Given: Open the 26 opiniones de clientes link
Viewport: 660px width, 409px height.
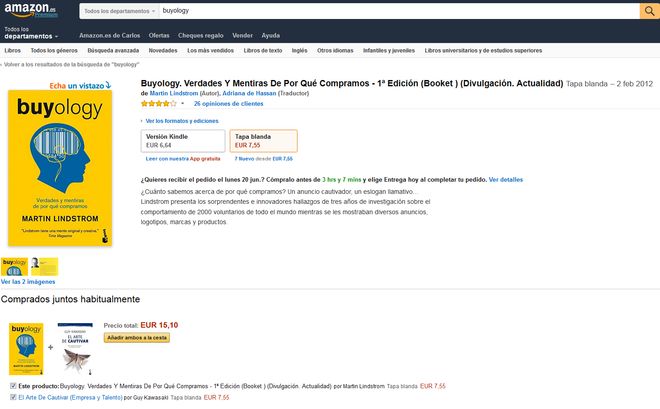Looking at the screenshot, I should pyautogui.click(x=229, y=104).
